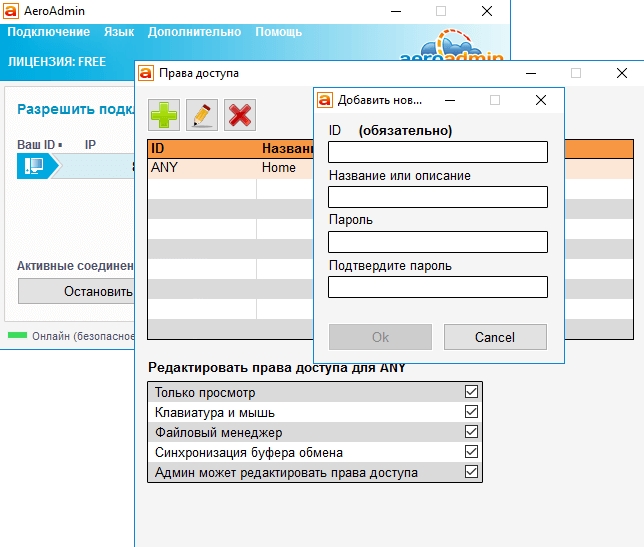This screenshot has height=547, width=644.
Task: Toggle Синхронизация буфера обмена checkbox
Action: pos(471,452)
